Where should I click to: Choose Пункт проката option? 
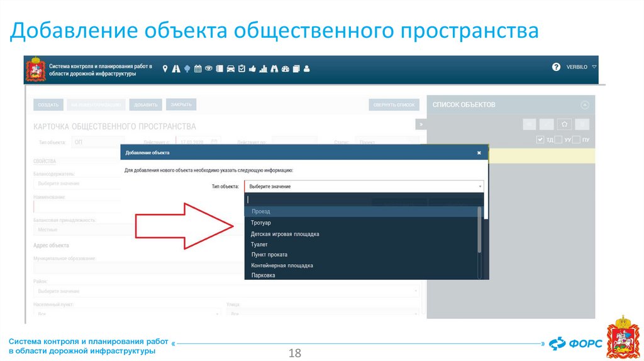pyautogui.click(x=362, y=255)
